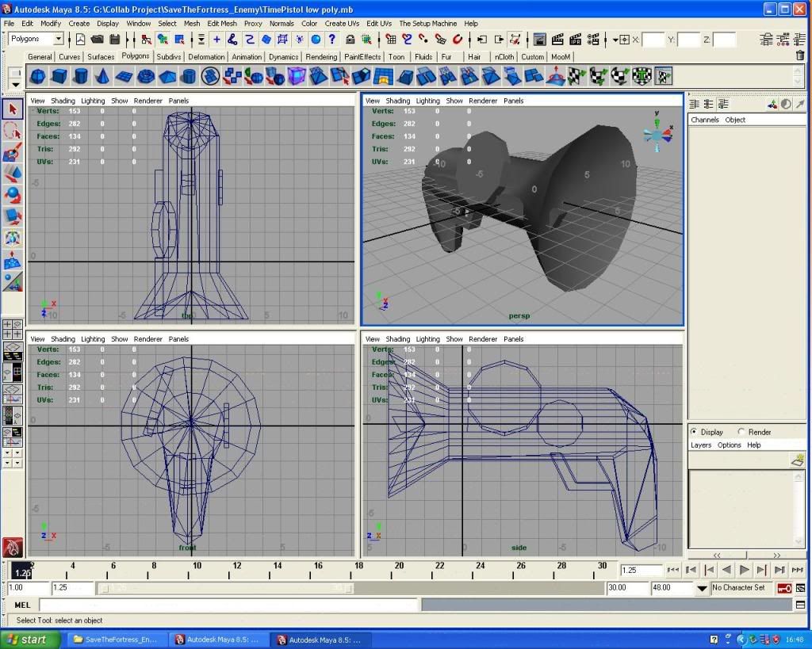Enable snap to curves icon

click(x=408, y=40)
